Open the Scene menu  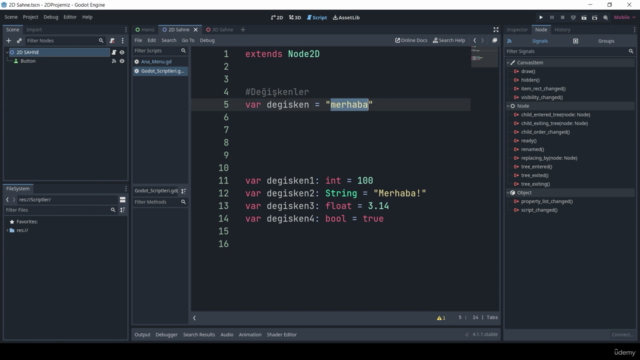(11, 17)
